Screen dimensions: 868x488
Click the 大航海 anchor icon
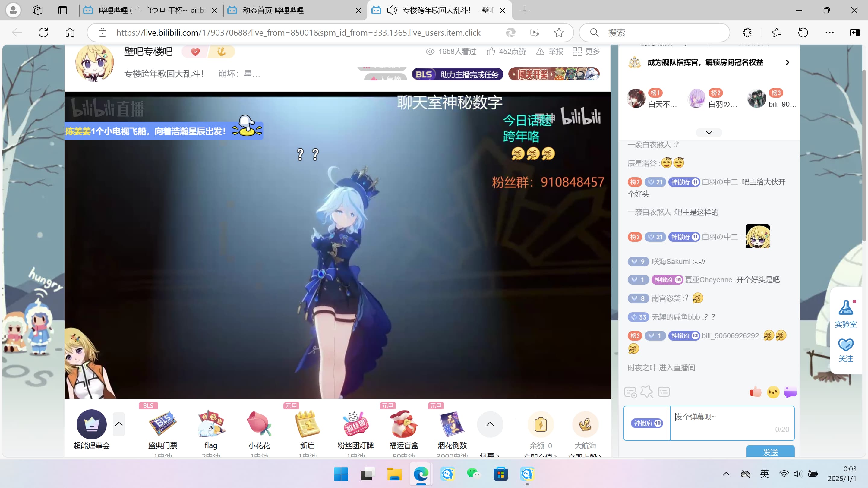click(x=585, y=424)
